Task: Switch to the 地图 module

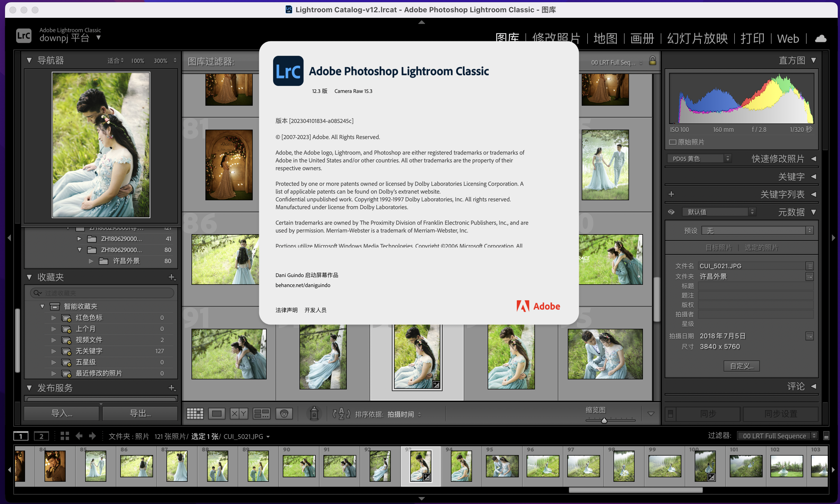Action: [x=605, y=38]
